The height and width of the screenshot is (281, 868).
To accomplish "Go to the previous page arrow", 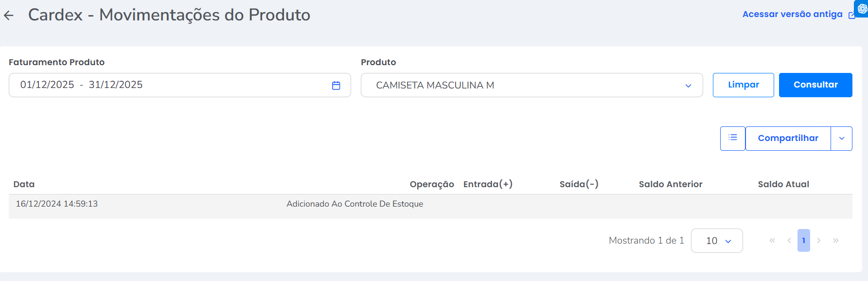I will (x=789, y=241).
